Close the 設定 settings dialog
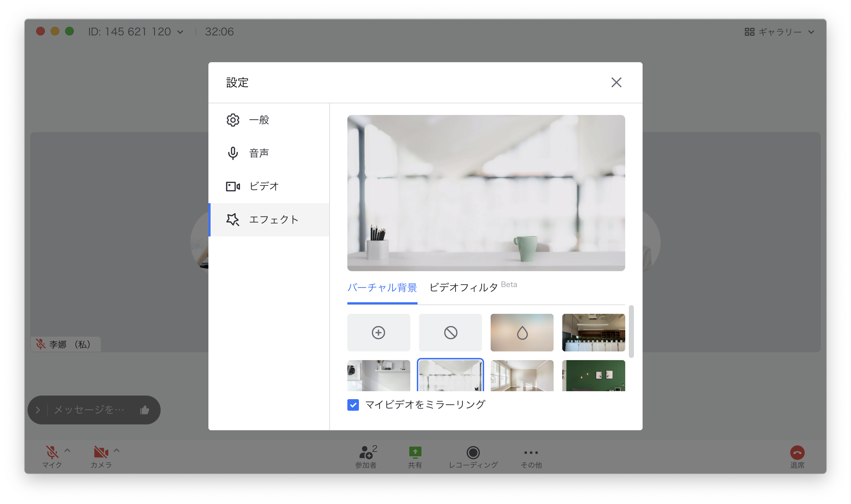Screen dimensions: 851x504 click(616, 82)
